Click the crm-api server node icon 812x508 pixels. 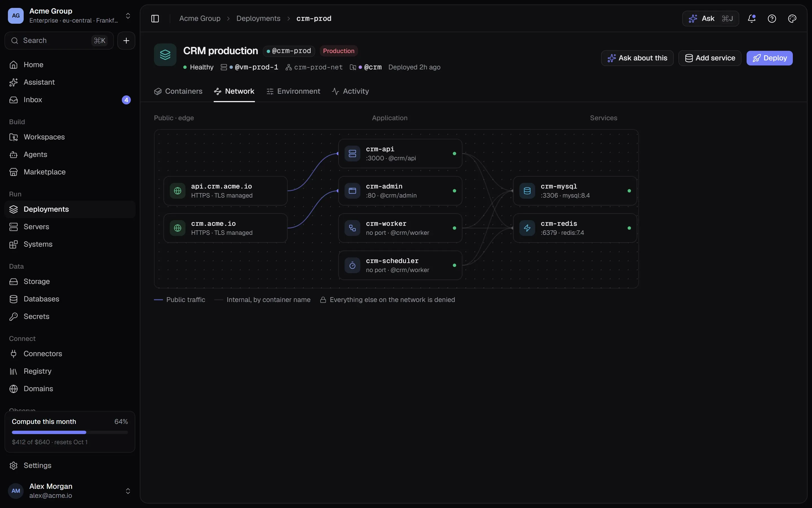[352, 154]
